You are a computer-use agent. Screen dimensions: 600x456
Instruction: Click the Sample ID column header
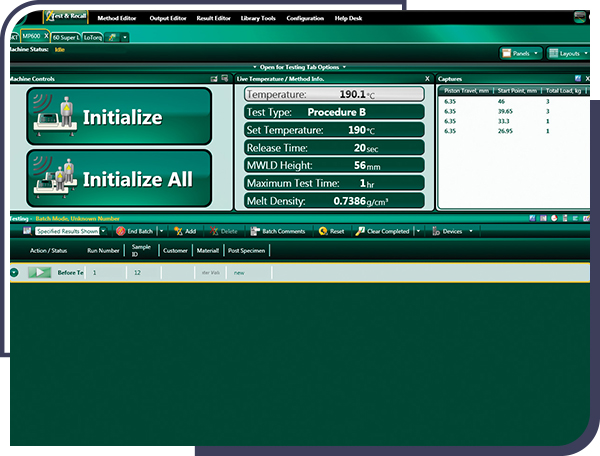[141, 250]
